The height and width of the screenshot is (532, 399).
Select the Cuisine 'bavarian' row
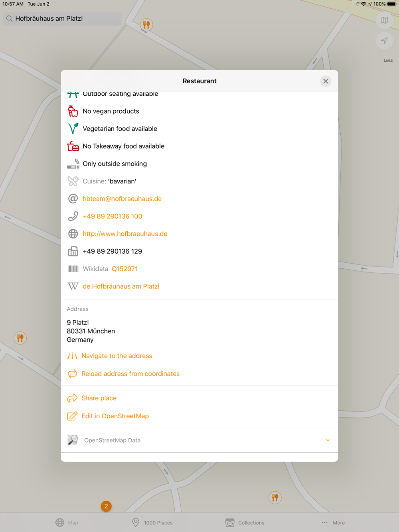[199, 181]
